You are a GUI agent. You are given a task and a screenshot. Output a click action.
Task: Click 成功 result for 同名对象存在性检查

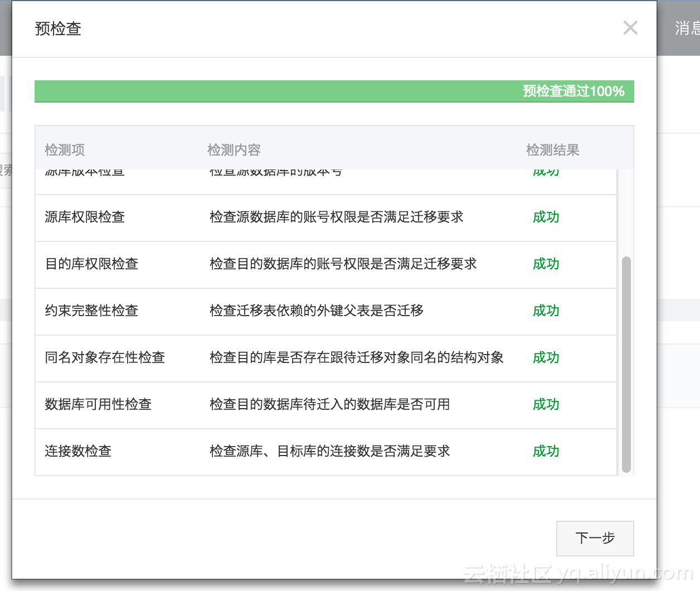click(x=546, y=357)
